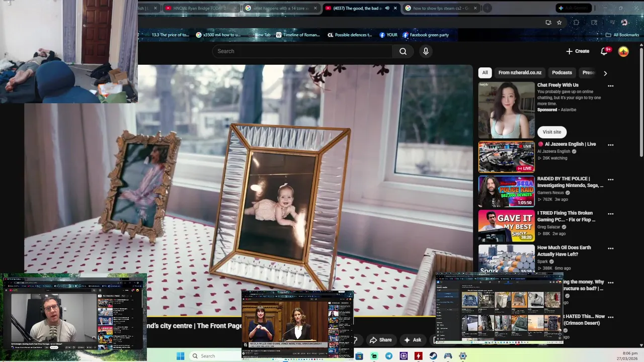Open options for 'How Much Oil Does Earth' video
Image resolution: width=644 pixels, height=362 pixels.
coord(610,248)
